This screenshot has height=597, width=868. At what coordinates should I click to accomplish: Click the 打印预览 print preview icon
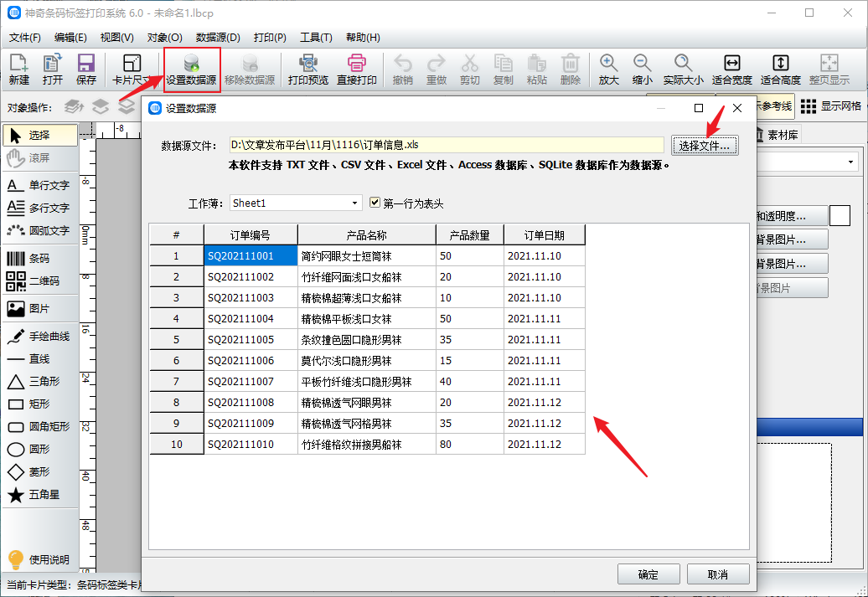[307, 69]
